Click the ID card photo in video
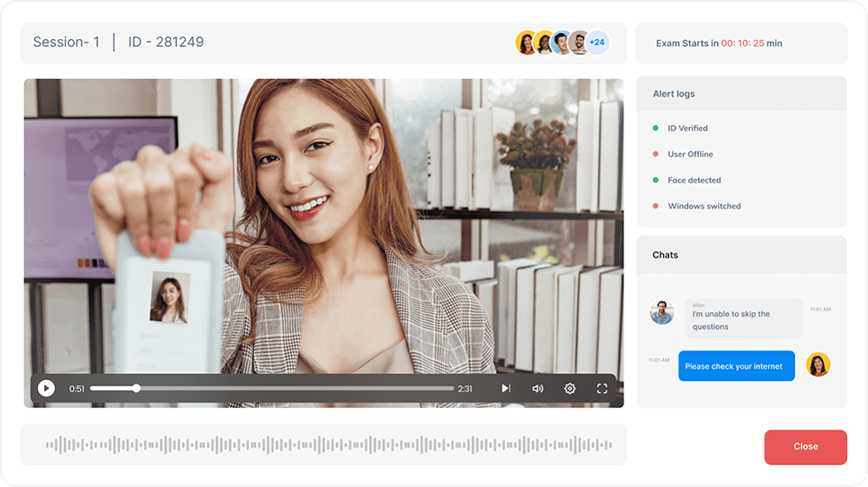The height and width of the screenshot is (487, 868). (x=169, y=297)
